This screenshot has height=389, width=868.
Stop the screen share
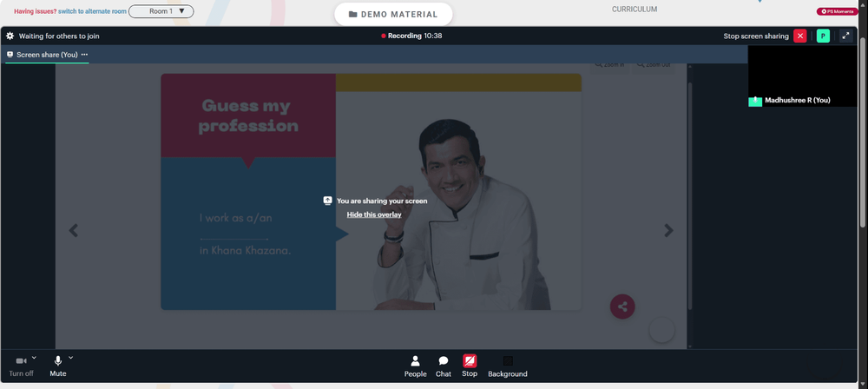(470, 366)
